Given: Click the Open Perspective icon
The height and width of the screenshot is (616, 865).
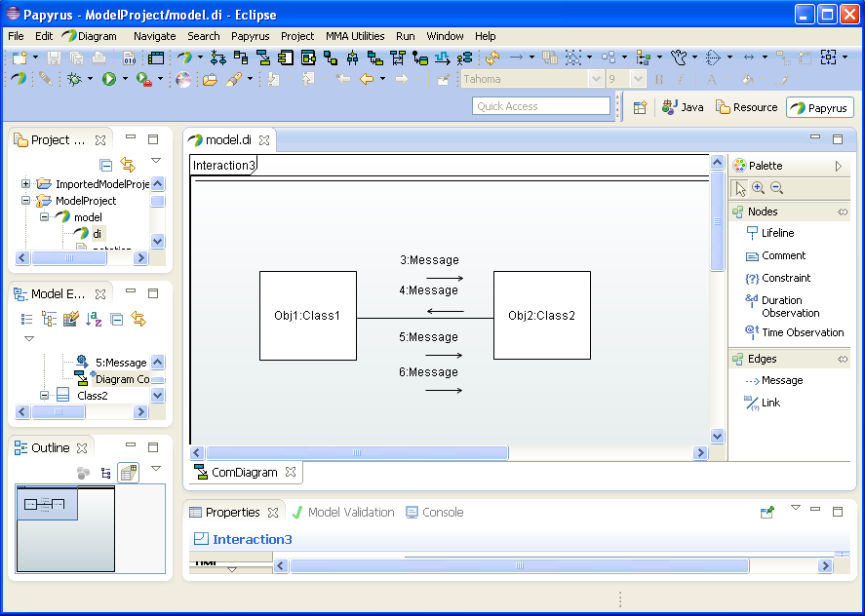Looking at the screenshot, I should 640,107.
